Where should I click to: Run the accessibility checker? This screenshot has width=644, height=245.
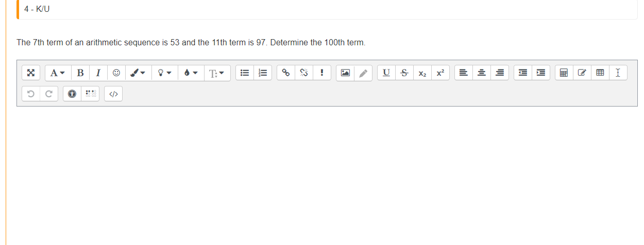(72, 94)
